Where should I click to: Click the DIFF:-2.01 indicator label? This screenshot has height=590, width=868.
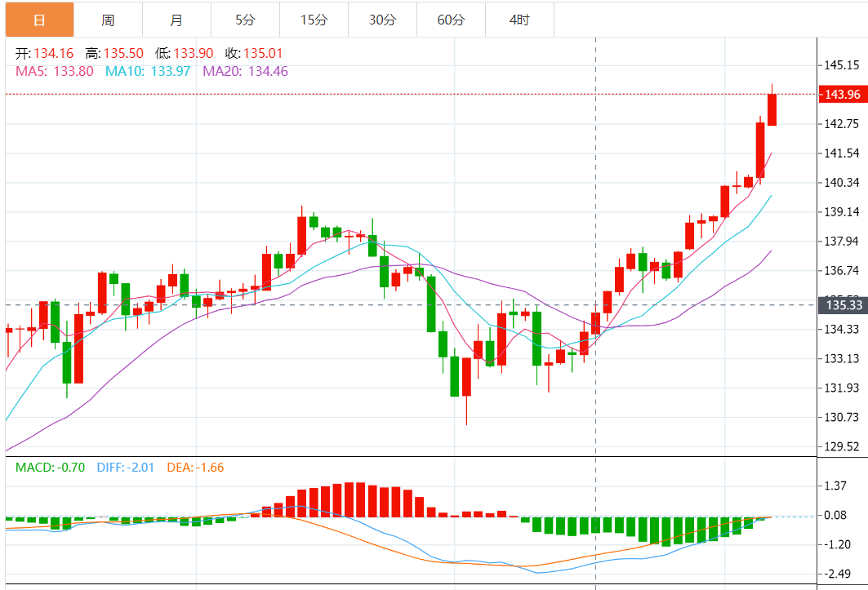[x=126, y=467]
